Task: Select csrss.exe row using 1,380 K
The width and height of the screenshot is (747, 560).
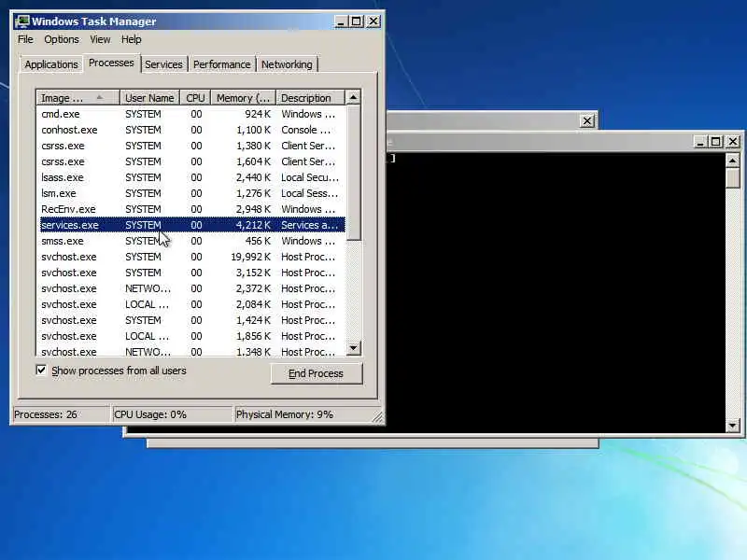Action: [x=192, y=146]
